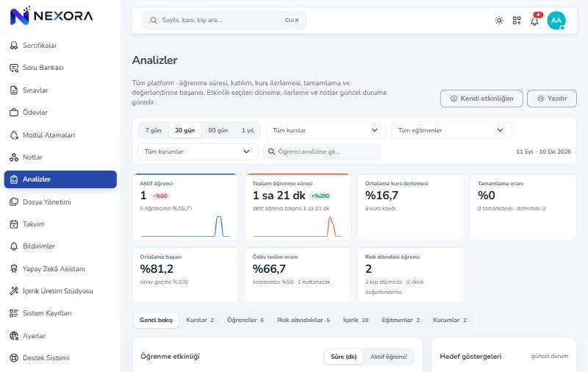Click the Aktif öğrenci stat card
The height and width of the screenshot is (372, 588).
coord(185,207)
